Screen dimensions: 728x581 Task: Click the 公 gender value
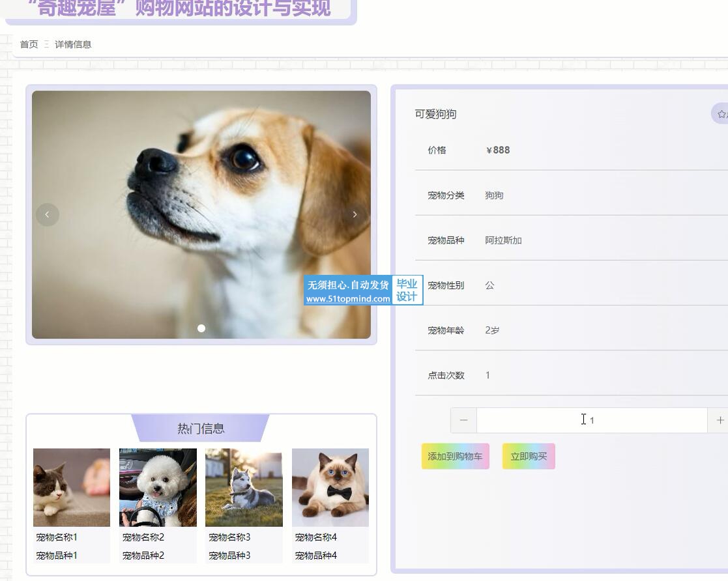tap(489, 285)
